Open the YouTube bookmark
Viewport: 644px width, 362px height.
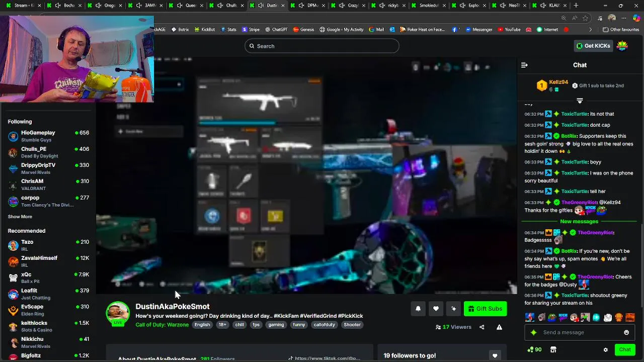pos(509,30)
